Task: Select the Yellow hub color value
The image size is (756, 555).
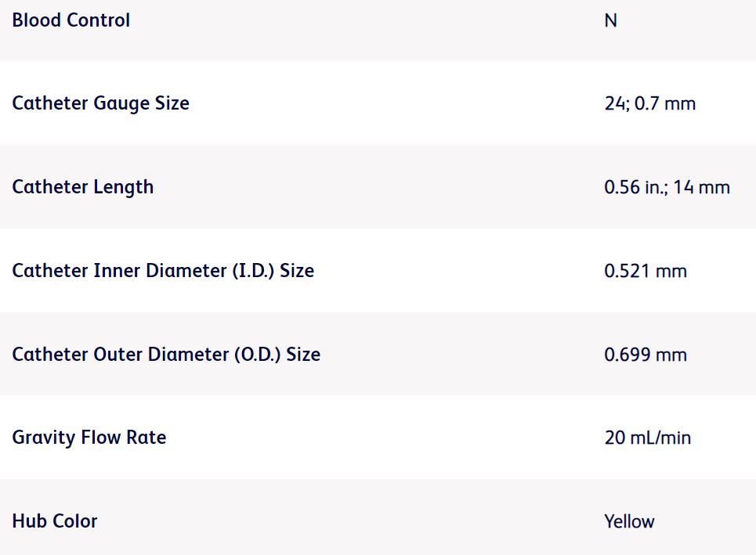Action: click(x=629, y=522)
